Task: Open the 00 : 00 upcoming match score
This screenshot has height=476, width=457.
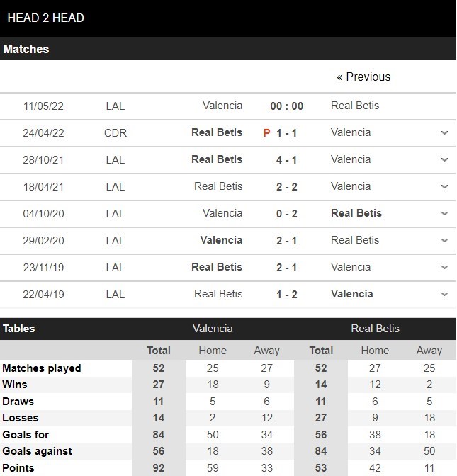Action: (286, 106)
